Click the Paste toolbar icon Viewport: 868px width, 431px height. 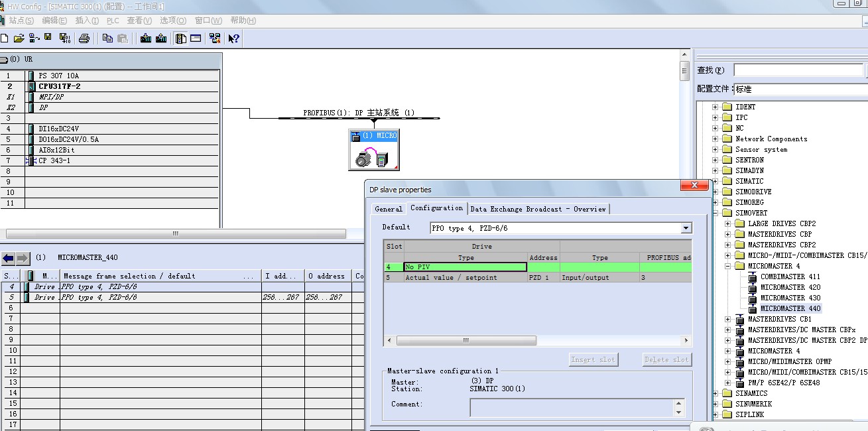click(122, 38)
